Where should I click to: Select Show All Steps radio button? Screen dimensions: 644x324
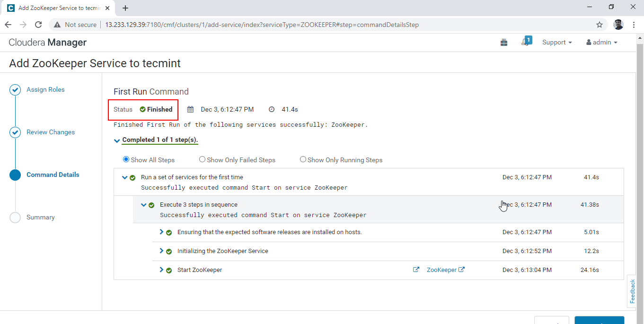point(126,160)
